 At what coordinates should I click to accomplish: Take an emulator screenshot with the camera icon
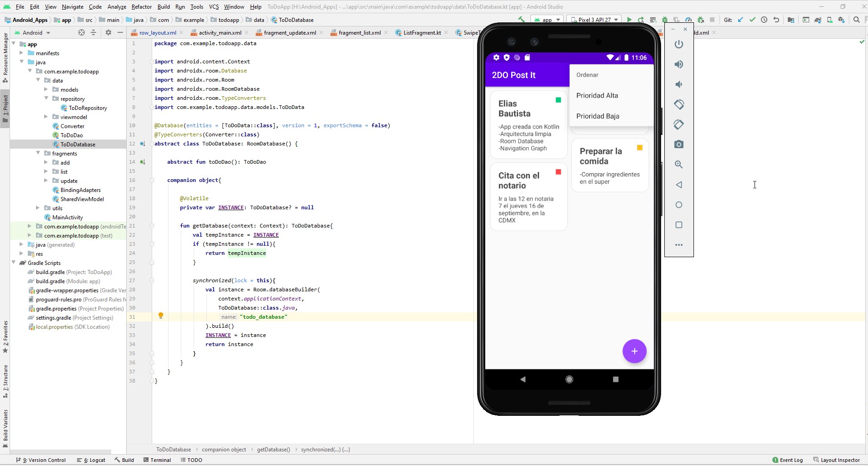[678, 145]
